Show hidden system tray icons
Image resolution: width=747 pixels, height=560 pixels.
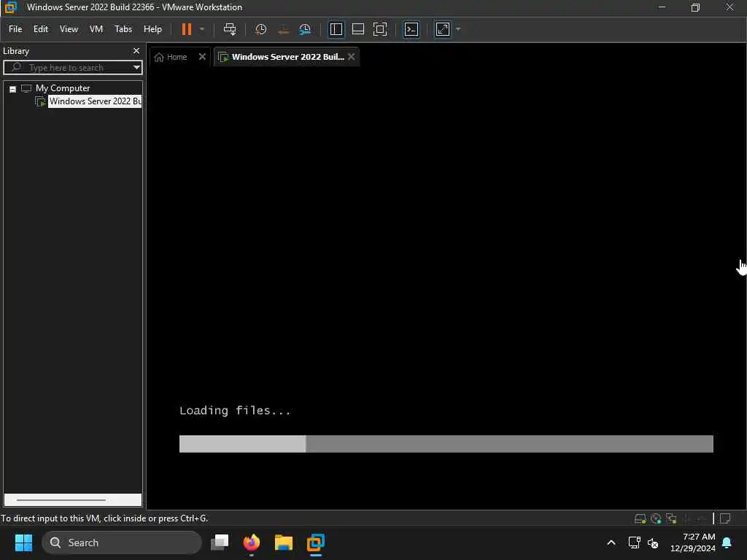click(x=611, y=542)
